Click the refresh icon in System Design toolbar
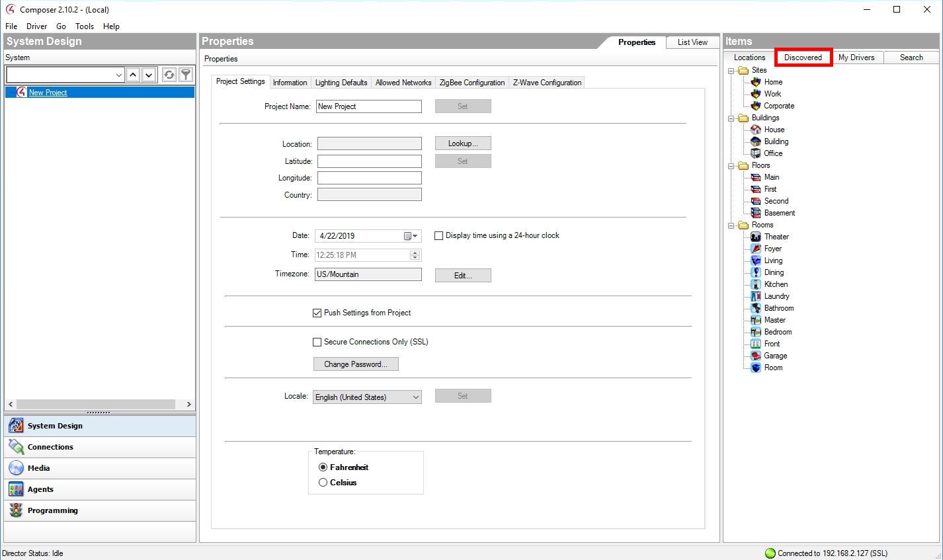 coord(169,75)
